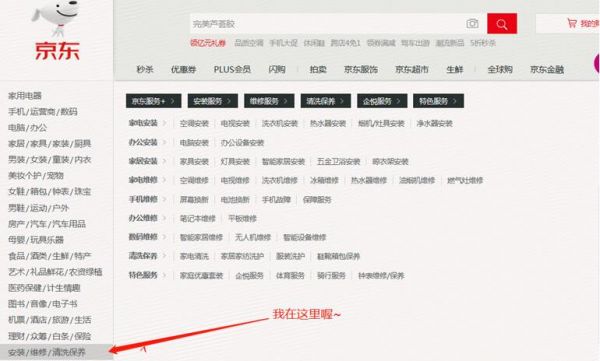The image size is (600, 361).
Task: Expand the 家电维修 row heading
Action: pos(143,180)
